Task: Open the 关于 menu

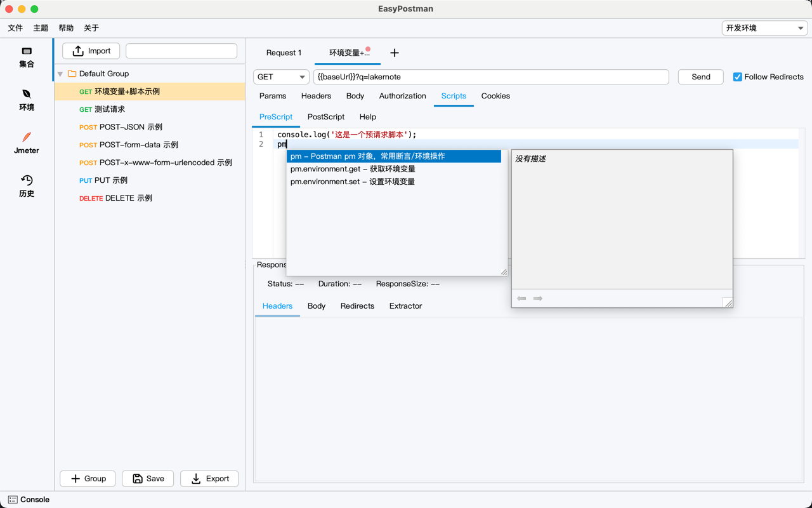Action: [x=91, y=28]
